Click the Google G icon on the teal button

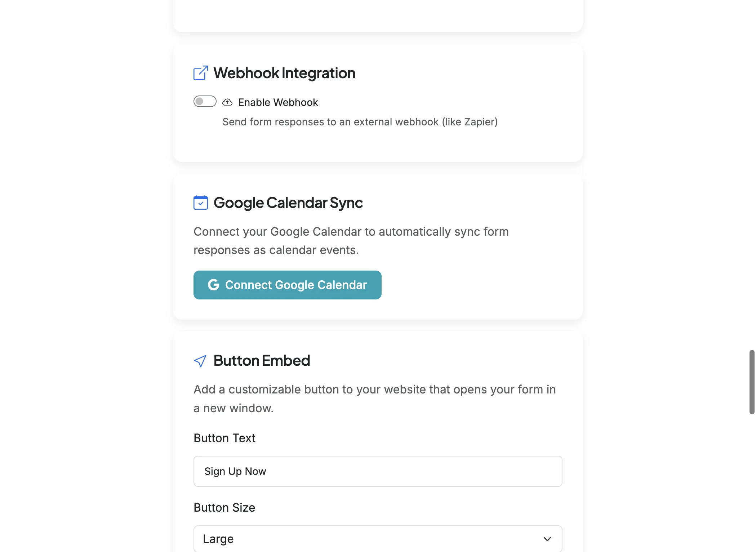click(214, 285)
